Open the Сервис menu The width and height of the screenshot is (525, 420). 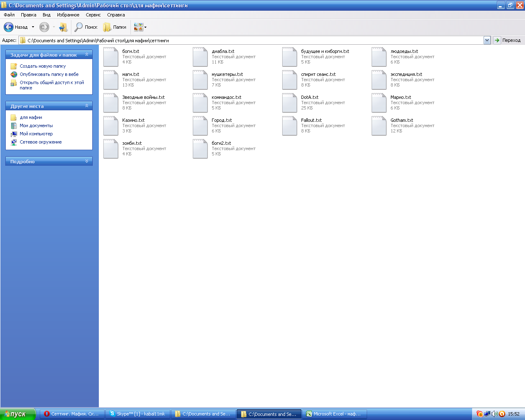click(93, 15)
